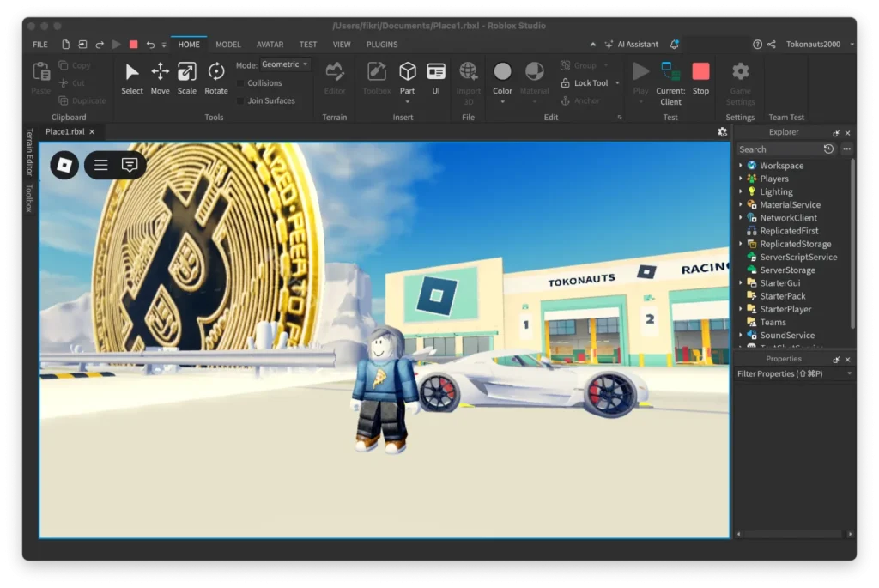Open the help question mark icon
The height and width of the screenshot is (588, 879).
click(x=757, y=45)
